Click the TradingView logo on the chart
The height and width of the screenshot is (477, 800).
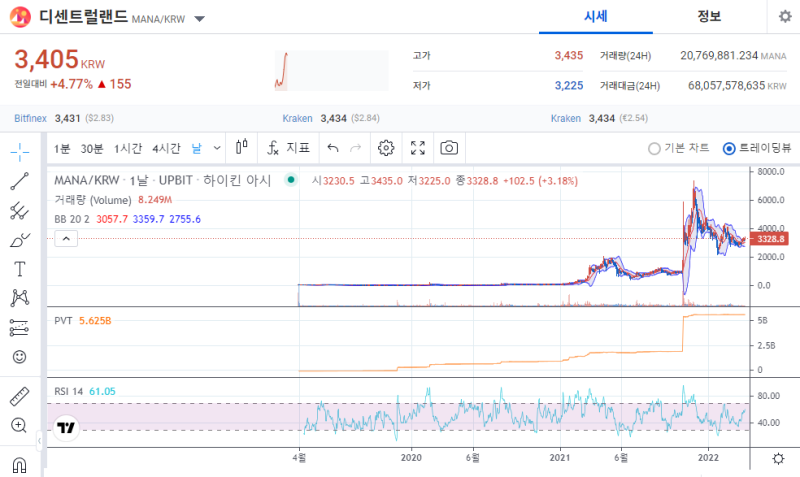coord(66,428)
